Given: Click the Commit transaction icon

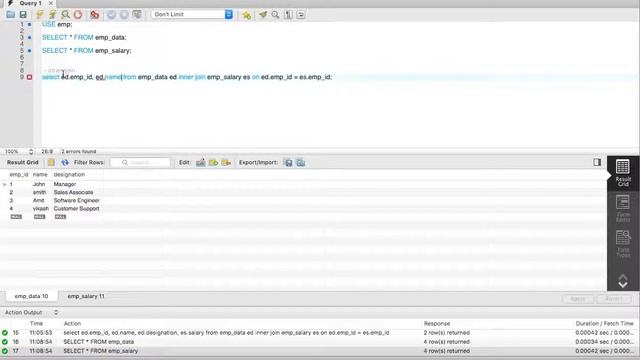Looking at the screenshot, I should 111,15.
